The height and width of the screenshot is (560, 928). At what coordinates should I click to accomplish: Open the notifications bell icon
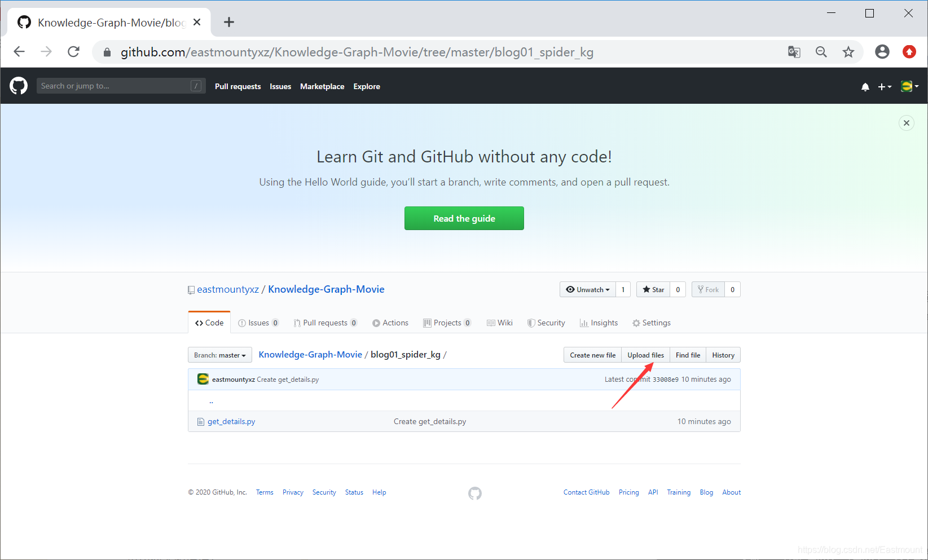coord(865,87)
